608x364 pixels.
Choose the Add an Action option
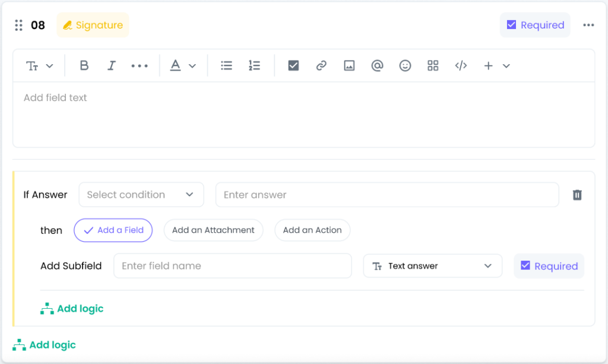[x=312, y=230]
